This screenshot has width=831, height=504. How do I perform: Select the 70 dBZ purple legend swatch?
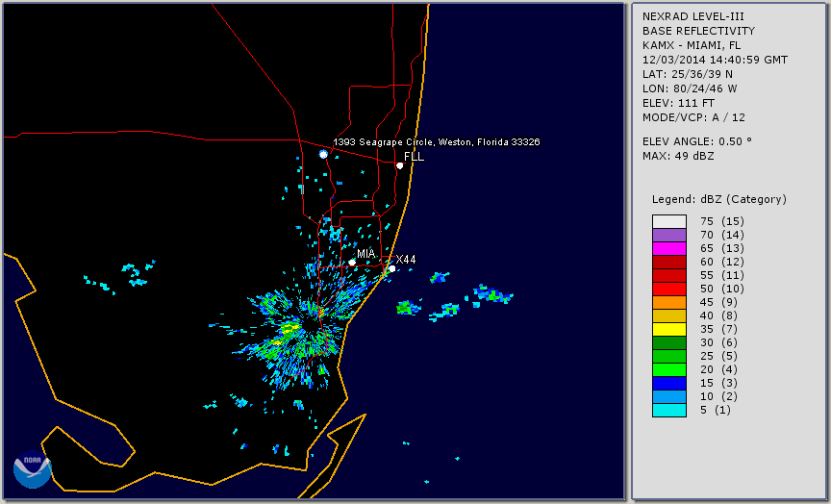[669, 235]
